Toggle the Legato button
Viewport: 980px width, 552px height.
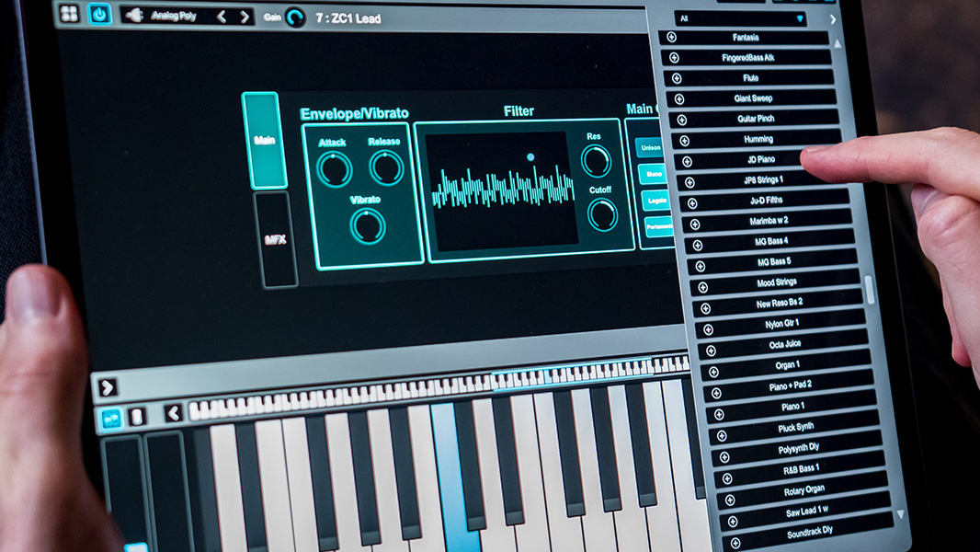[656, 201]
